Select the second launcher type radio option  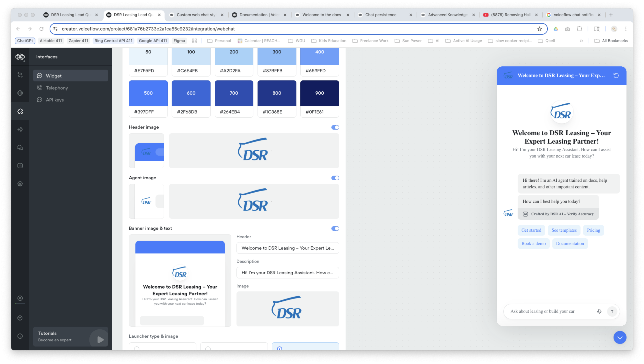point(208,348)
